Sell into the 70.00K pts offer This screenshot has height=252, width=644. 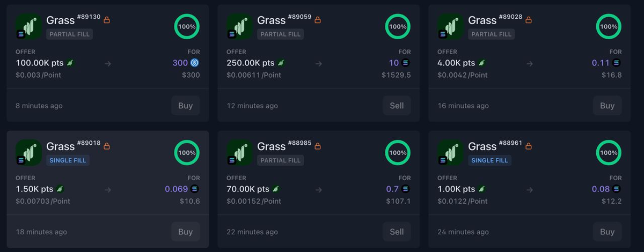397,232
